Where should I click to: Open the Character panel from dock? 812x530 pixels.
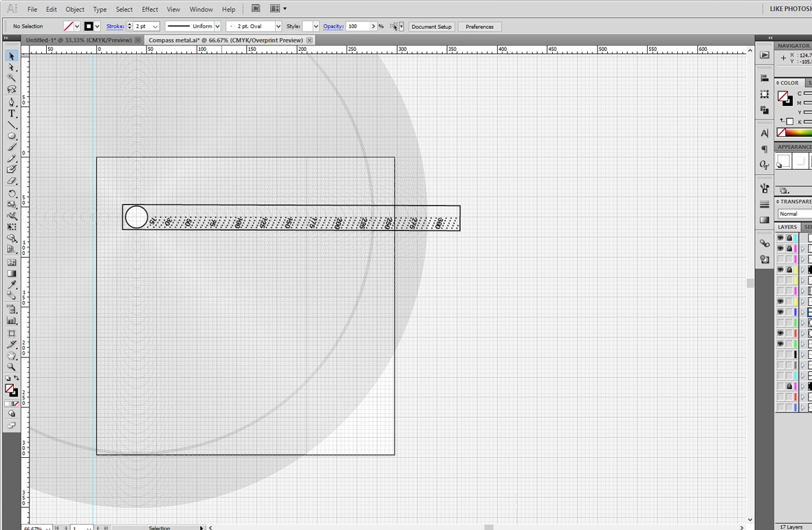coord(765,133)
